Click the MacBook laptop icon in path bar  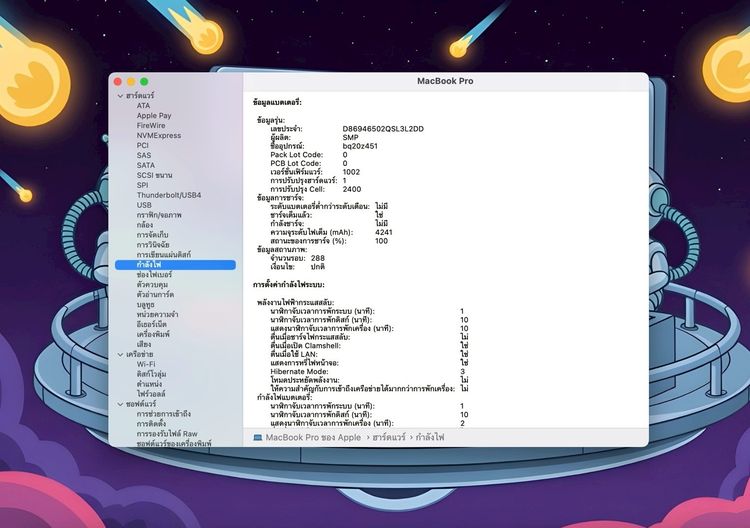pyautogui.click(x=257, y=437)
